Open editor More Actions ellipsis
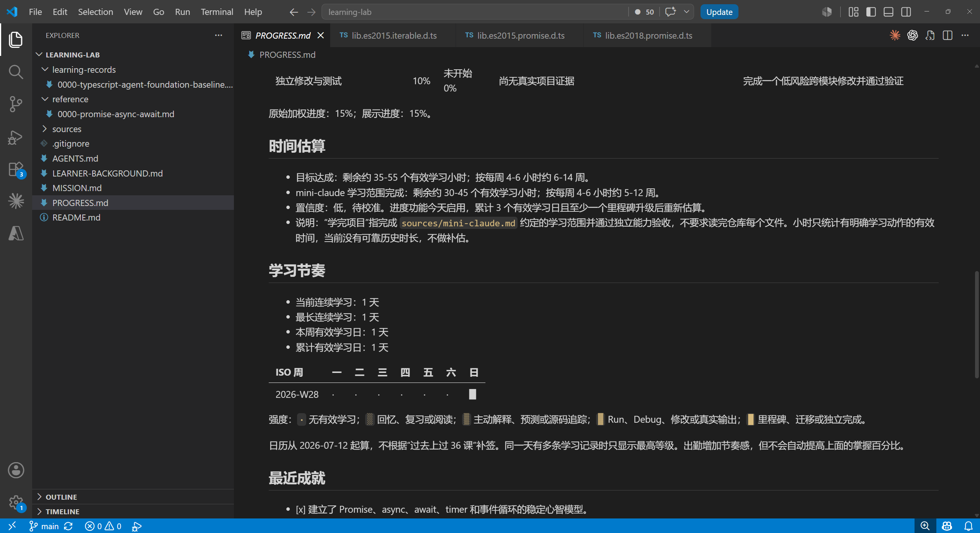Image resolution: width=980 pixels, height=533 pixels. click(x=965, y=35)
